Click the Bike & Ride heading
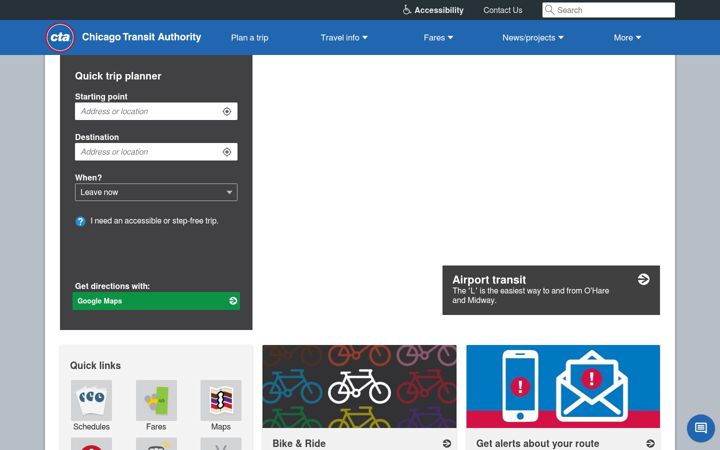Image resolution: width=720 pixels, height=450 pixels. click(x=299, y=443)
